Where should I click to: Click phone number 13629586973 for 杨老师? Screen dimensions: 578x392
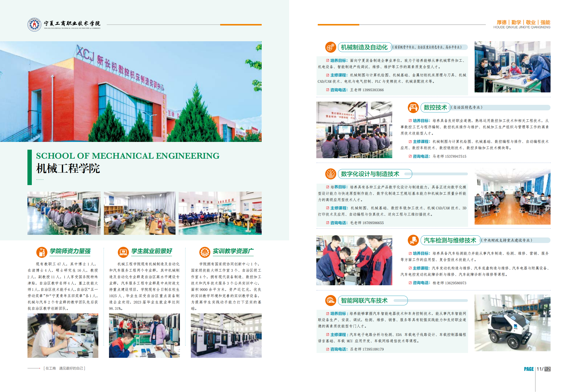click(456, 283)
